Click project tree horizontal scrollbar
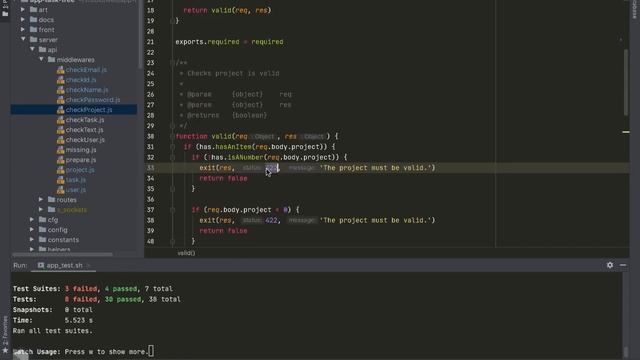The image size is (640, 360). 62,254
